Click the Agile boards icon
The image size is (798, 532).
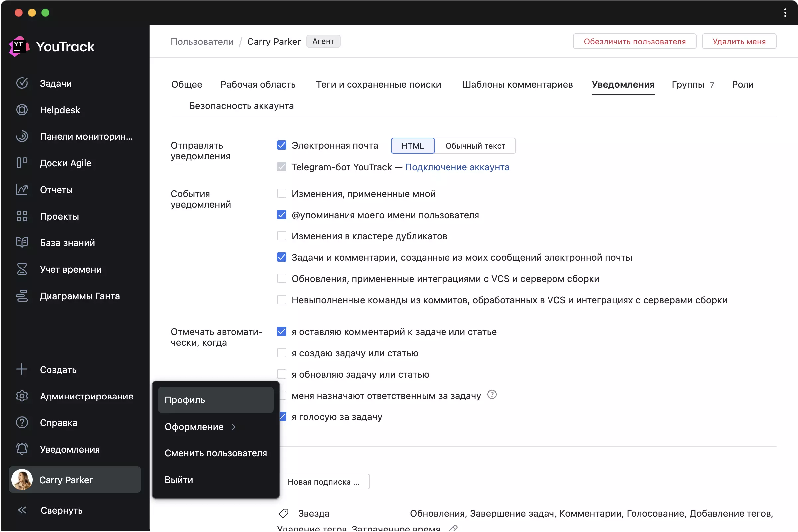click(22, 163)
